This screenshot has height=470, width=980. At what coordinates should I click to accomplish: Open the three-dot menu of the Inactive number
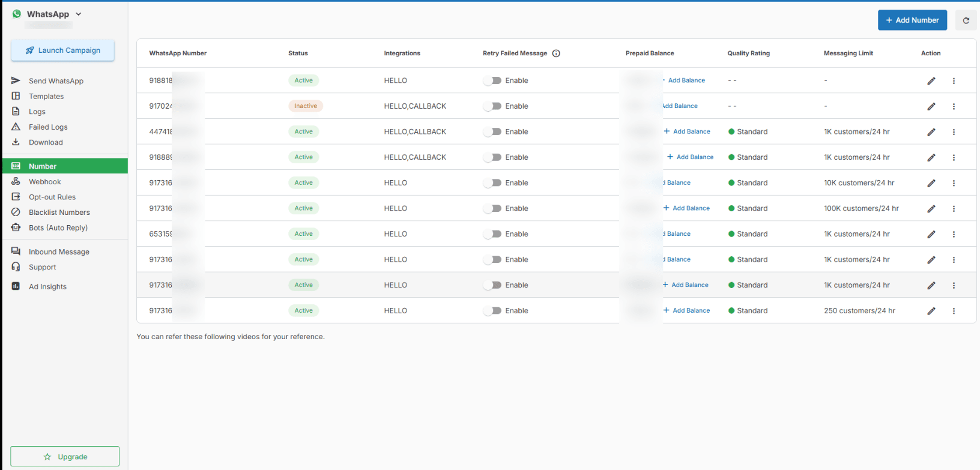[954, 106]
